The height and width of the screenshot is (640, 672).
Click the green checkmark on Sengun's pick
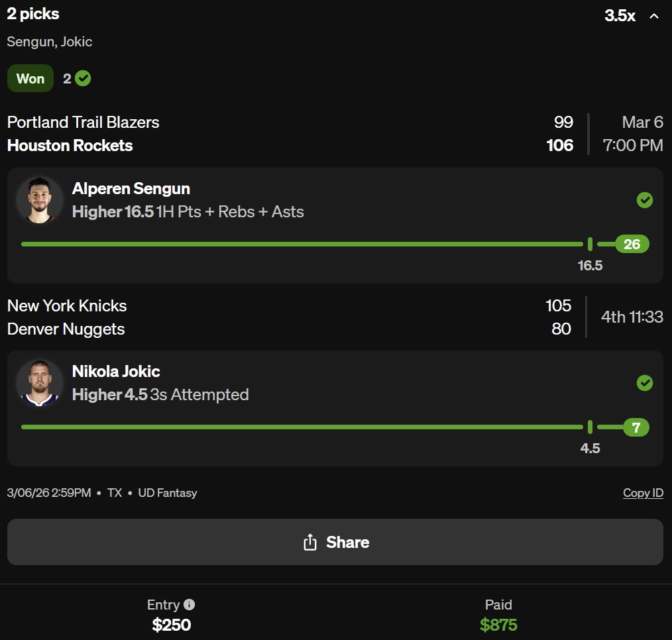(644, 200)
